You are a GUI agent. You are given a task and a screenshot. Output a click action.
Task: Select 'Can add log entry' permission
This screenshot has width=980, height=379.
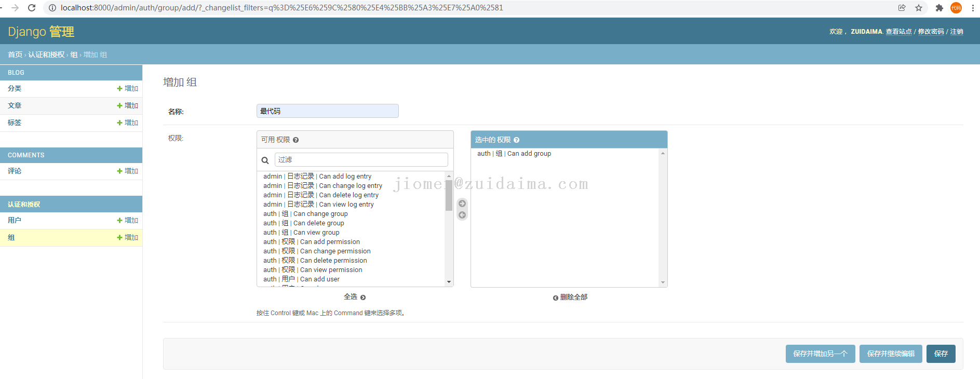pyautogui.click(x=317, y=177)
